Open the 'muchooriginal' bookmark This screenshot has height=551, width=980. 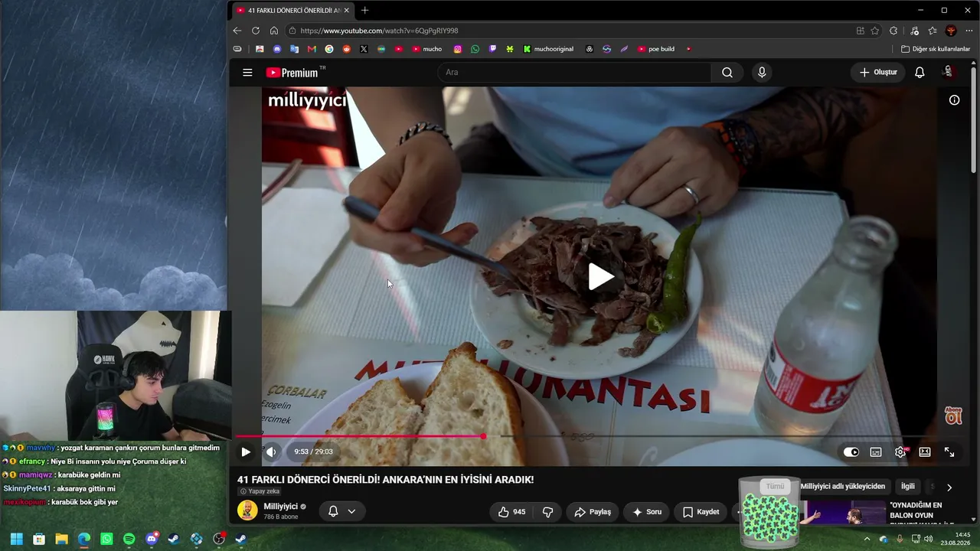click(548, 49)
